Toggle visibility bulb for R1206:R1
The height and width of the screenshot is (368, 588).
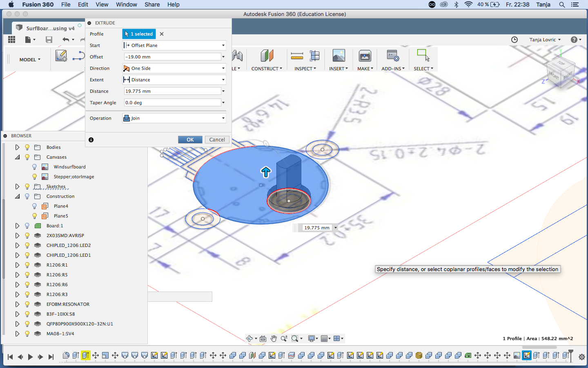(27, 265)
